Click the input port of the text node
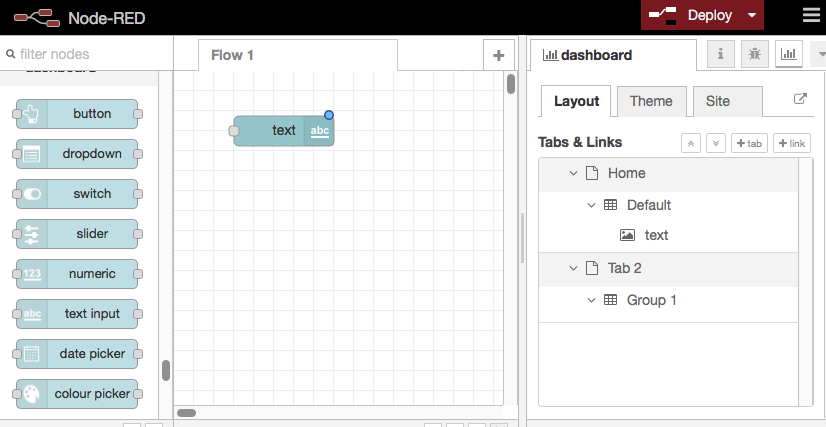Screen dimensions: 826x427 pos(234,131)
